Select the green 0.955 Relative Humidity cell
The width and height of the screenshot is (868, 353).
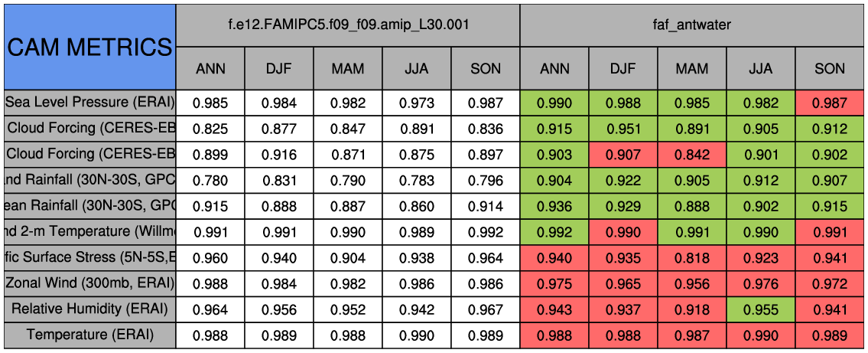pyautogui.click(x=761, y=309)
